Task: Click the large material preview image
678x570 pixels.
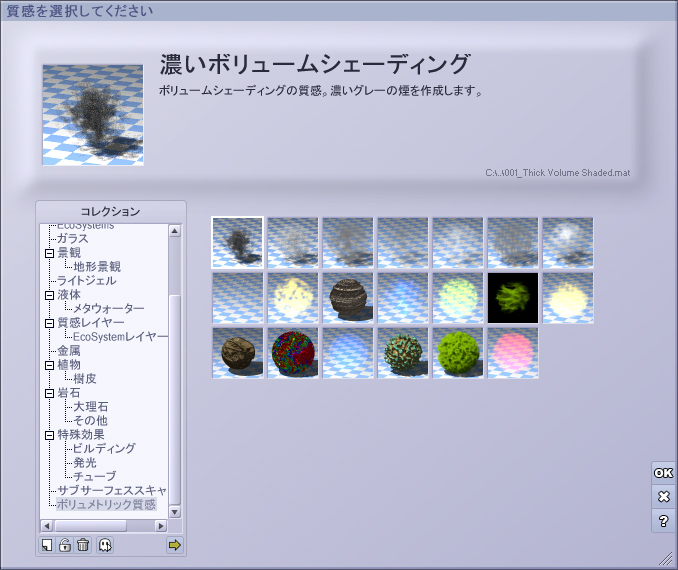Action: (x=93, y=115)
